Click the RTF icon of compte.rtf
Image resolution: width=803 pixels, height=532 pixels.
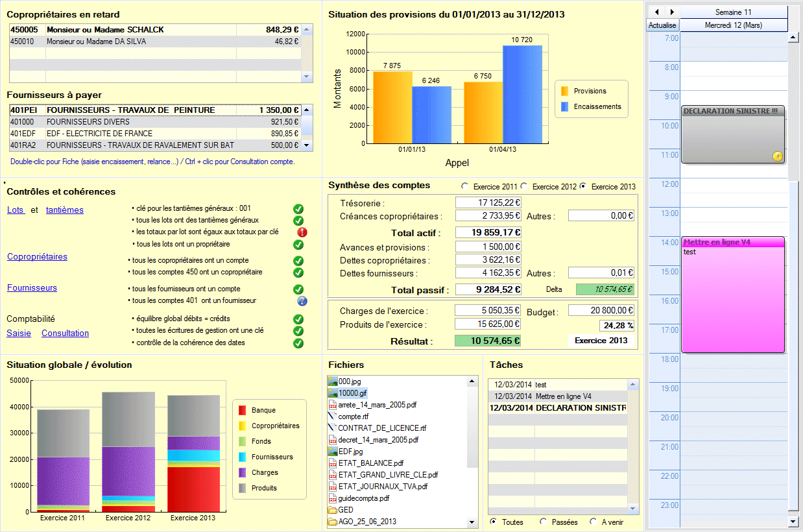point(333,417)
